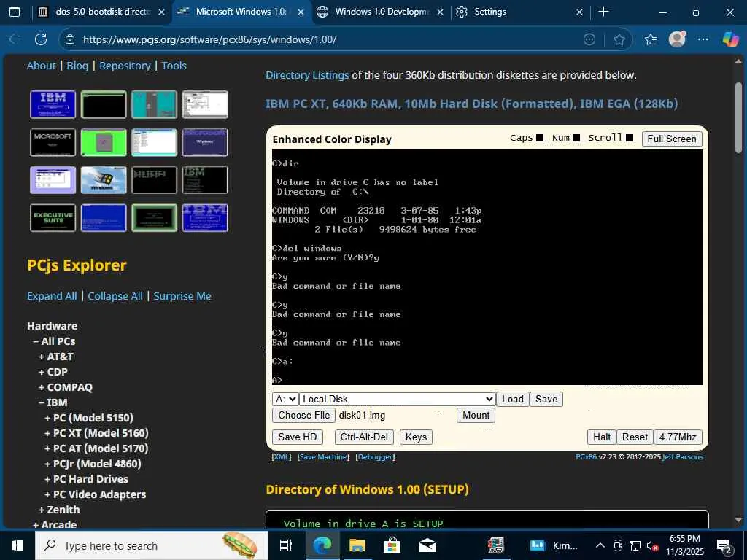Image resolution: width=747 pixels, height=560 pixels.
Task: Open the Executive Suite thumbnail
Action: pyautogui.click(x=53, y=217)
